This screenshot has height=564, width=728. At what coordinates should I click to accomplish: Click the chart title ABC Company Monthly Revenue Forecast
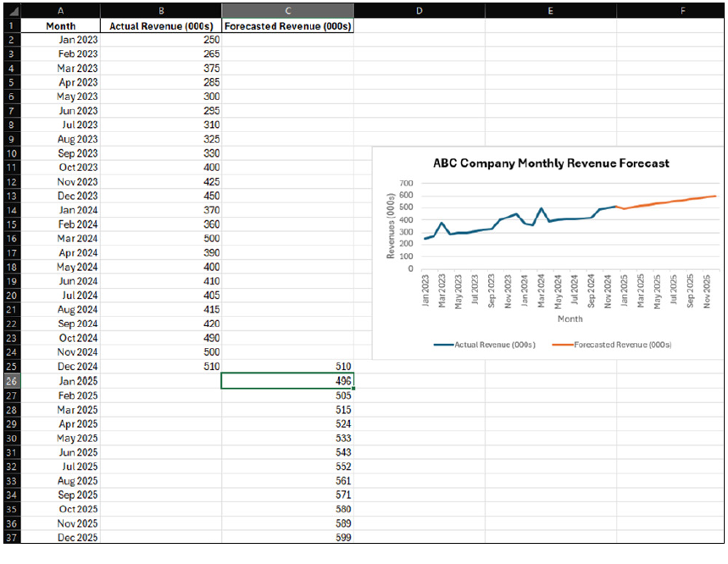coord(551,163)
